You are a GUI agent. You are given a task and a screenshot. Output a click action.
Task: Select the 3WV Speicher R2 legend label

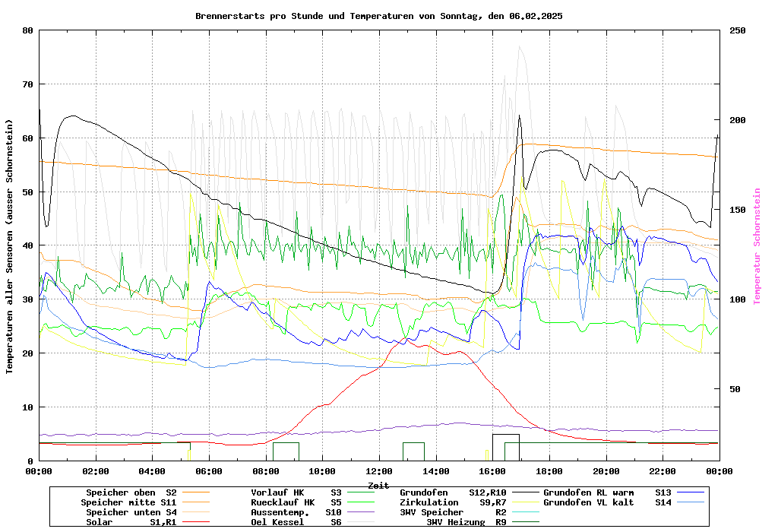(453, 512)
